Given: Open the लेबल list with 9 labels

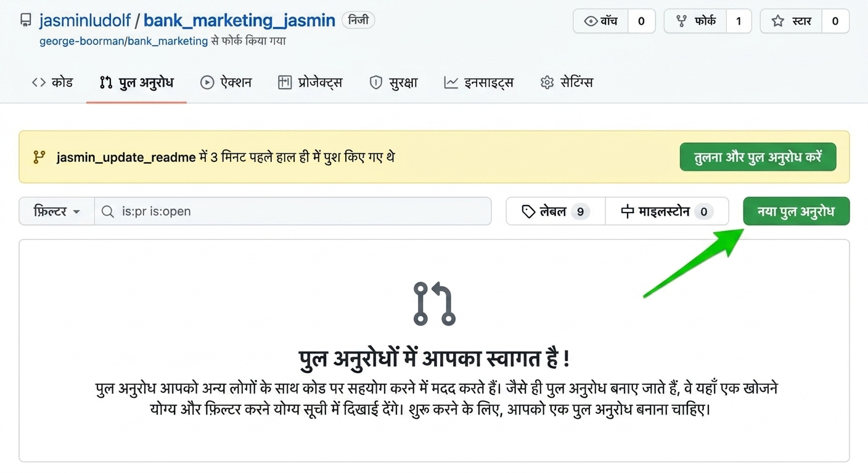Looking at the screenshot, I should pos(555,211).
